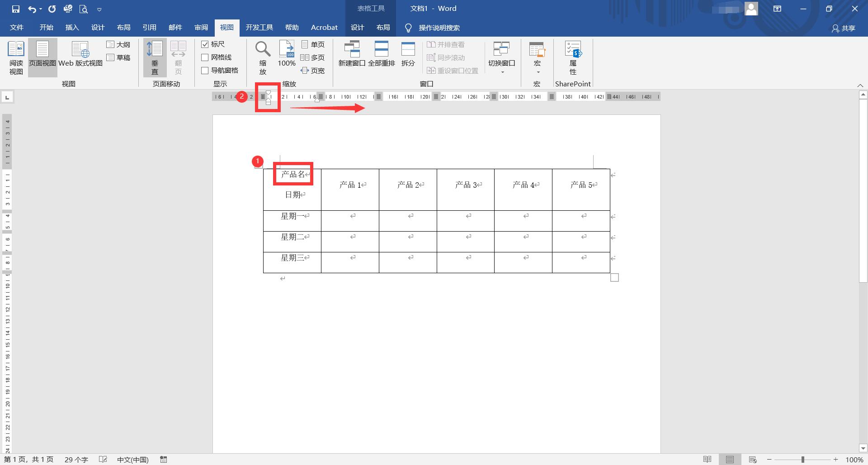
Task: Enable the 导航窗格 navigation pane
Action: pyautogui.click(x=205, y=70)
